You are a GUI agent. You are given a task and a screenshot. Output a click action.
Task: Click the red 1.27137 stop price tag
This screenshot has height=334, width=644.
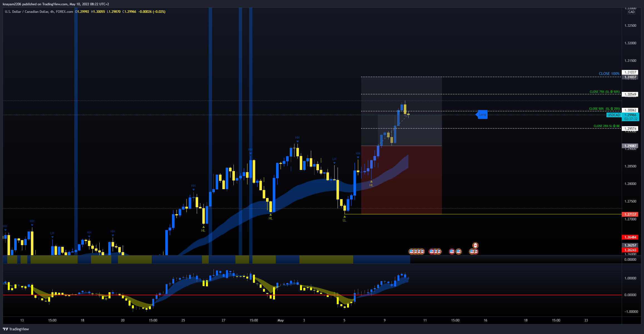coord(630,214)
